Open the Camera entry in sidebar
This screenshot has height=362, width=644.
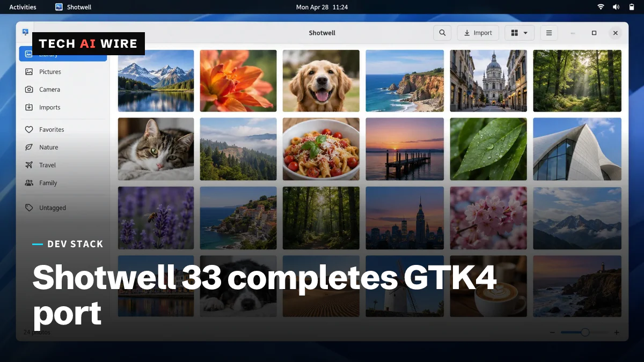[63, 90]
